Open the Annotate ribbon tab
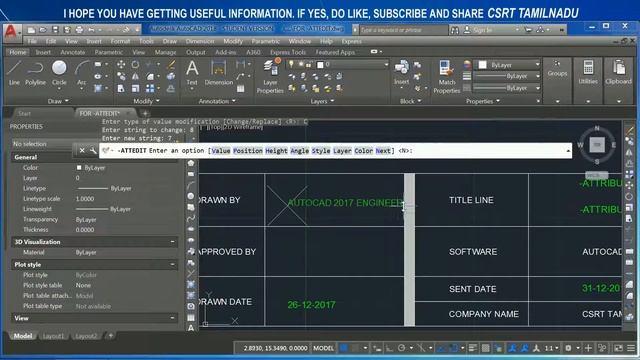The image size is (640, 360). 73,52
